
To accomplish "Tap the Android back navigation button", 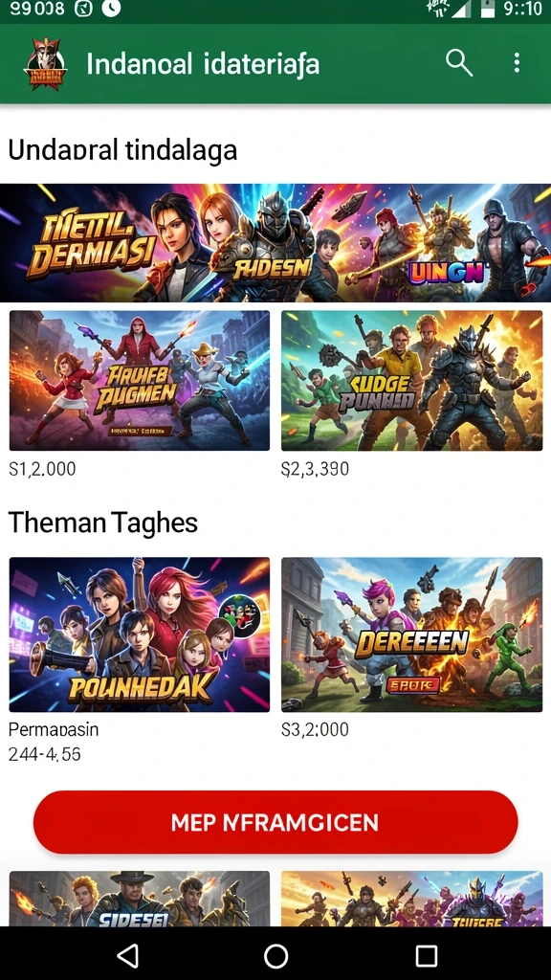I will coord(128,956).
